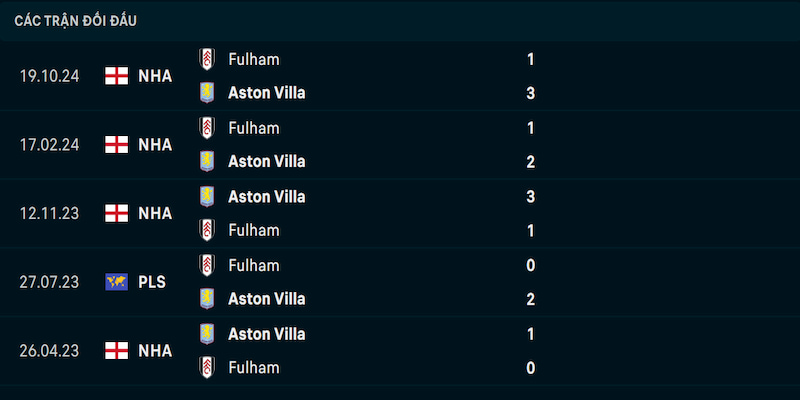The height and width of the screenshot is (400, 800).
Task: Click Fulham score 0 in 27.07.23 match
Action: coord(531,265)
